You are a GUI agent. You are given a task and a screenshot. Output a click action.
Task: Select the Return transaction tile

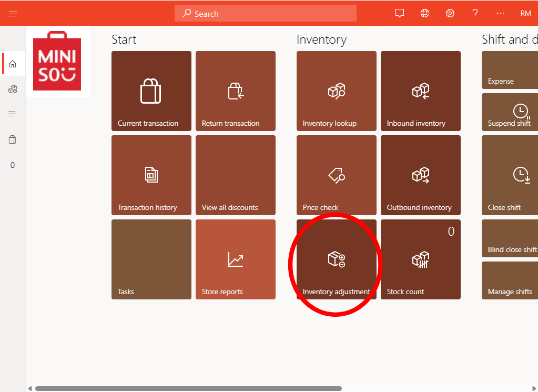(x=236, y=91)
